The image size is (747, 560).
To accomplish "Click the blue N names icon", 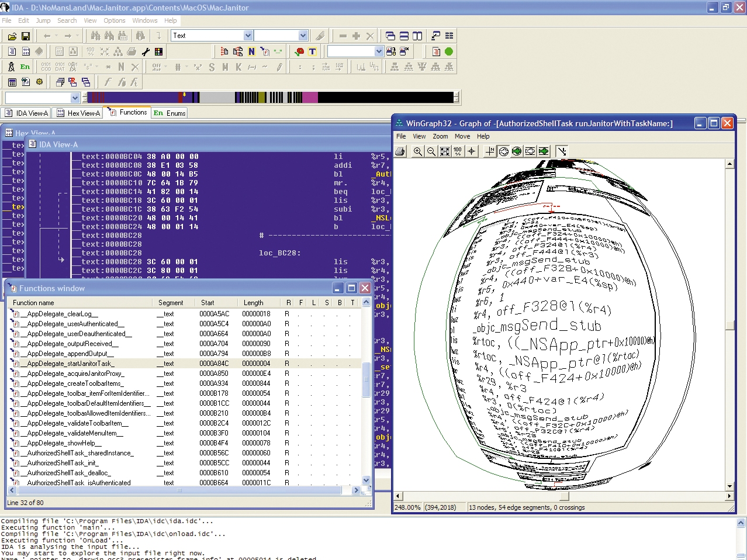I will tap(251, 51).
